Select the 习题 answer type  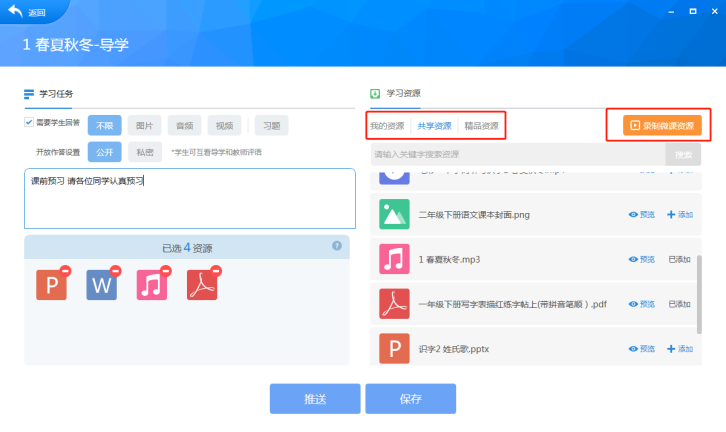point(271,125)
